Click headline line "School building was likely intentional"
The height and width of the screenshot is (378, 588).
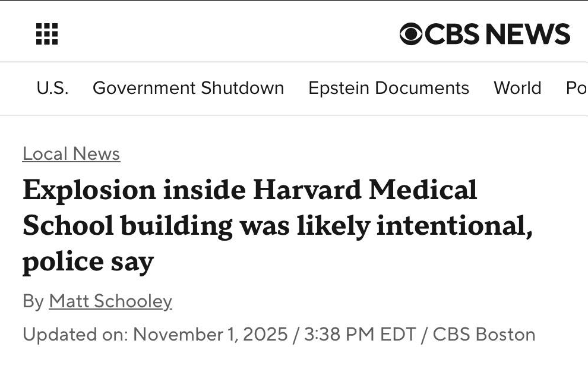277,226
